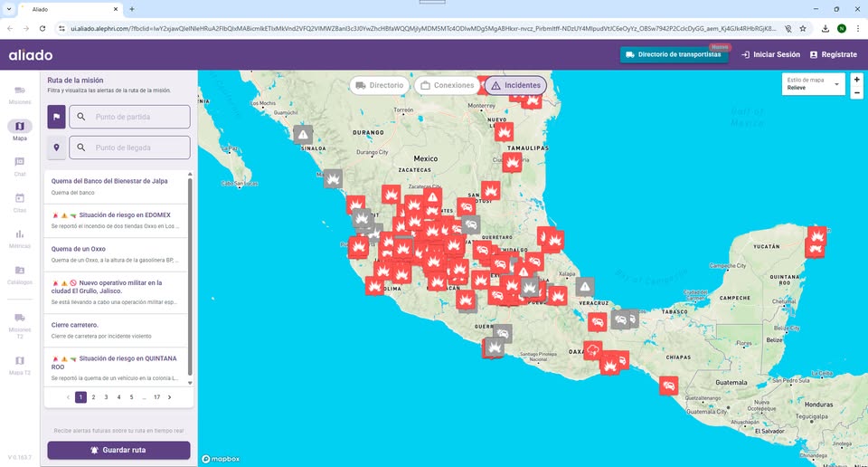Viewport: 868px width, 467px height.
Task: Click the red vehicle marker near Guatemala border
Action: point(669,385)
